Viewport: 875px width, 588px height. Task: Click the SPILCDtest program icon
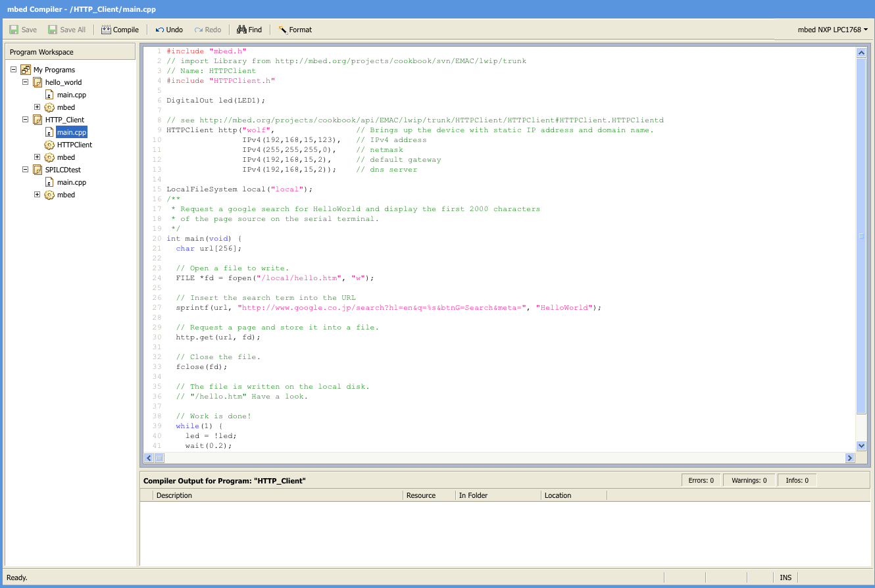point(37,170)
